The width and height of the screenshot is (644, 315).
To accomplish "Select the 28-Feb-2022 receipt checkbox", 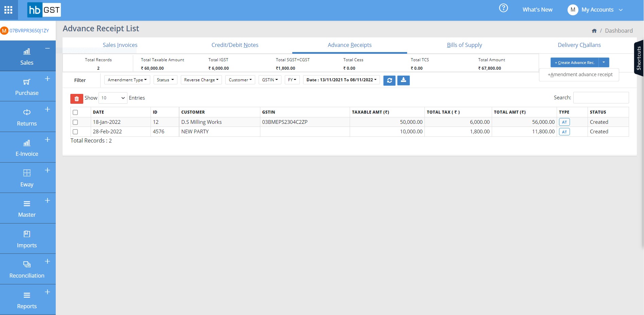I will [75, 132].
